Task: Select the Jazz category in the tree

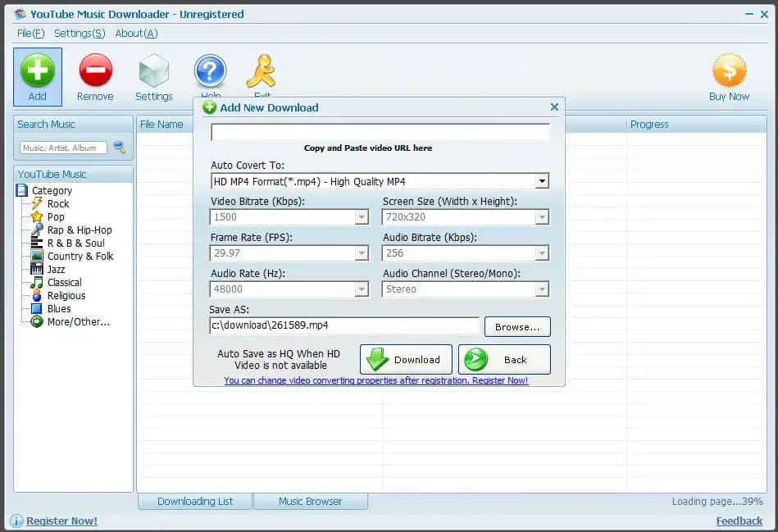Action: [x=56, y=270]
